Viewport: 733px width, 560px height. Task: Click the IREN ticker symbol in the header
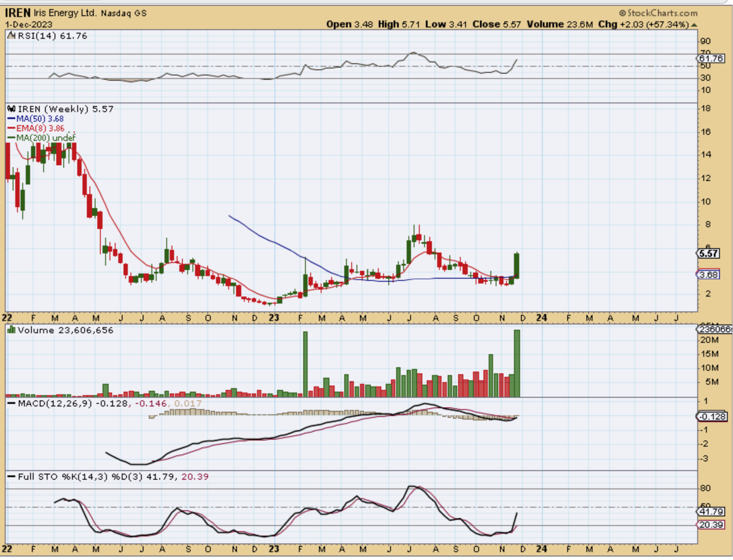(x=18, y=13)
